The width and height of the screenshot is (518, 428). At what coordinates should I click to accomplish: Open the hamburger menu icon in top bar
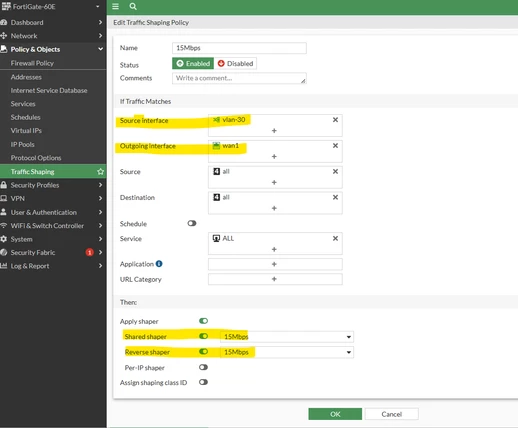115,6
